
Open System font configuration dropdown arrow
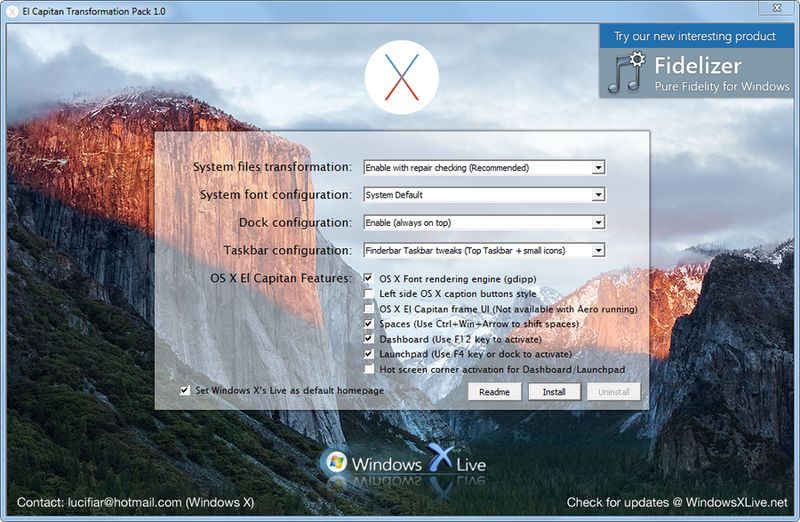coord(598,194)
